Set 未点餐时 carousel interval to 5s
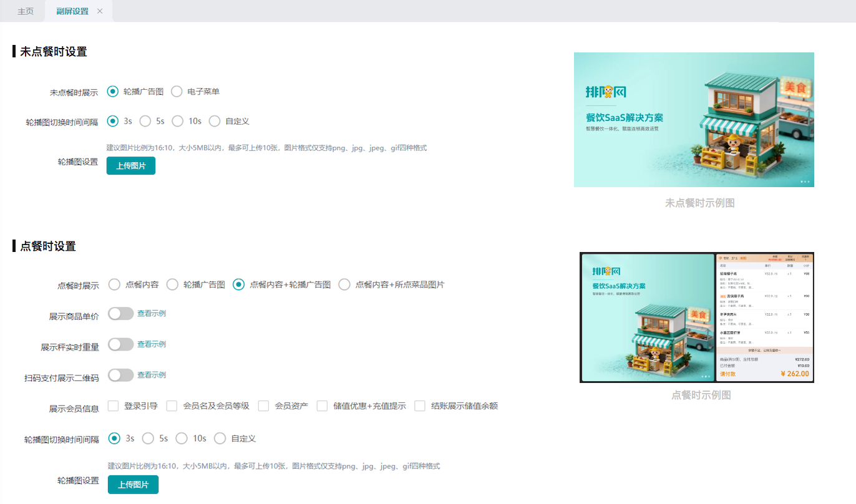Viewport: 856px width, 504px height. 145,121
